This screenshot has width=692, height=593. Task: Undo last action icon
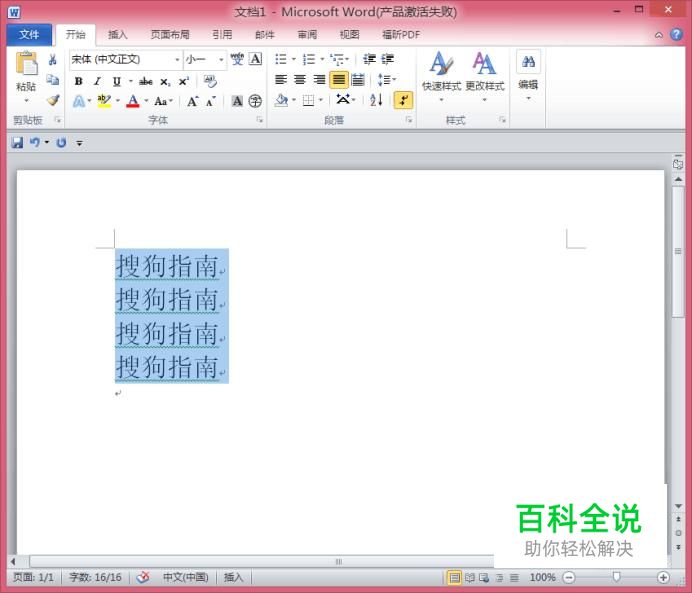tap(35, 142)
